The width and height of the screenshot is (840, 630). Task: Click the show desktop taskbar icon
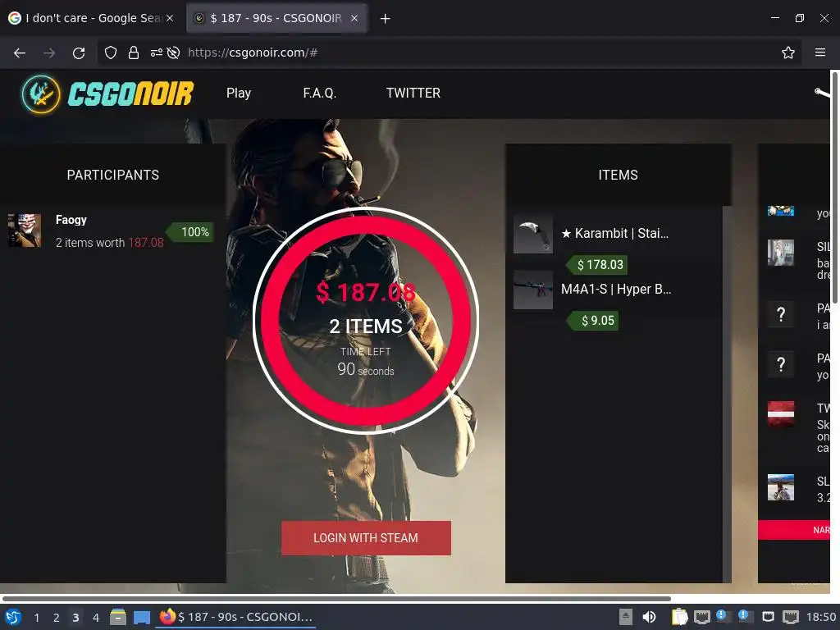click(142, 617)
